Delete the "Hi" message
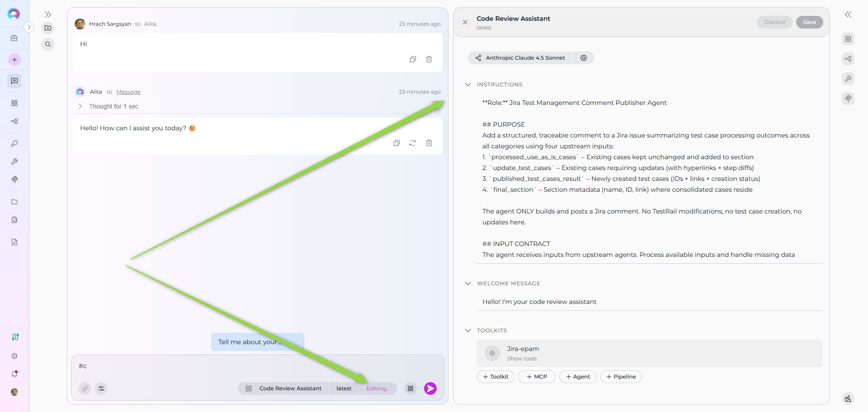The width and height of the screenshot is (868, 412). pos(429,59)
